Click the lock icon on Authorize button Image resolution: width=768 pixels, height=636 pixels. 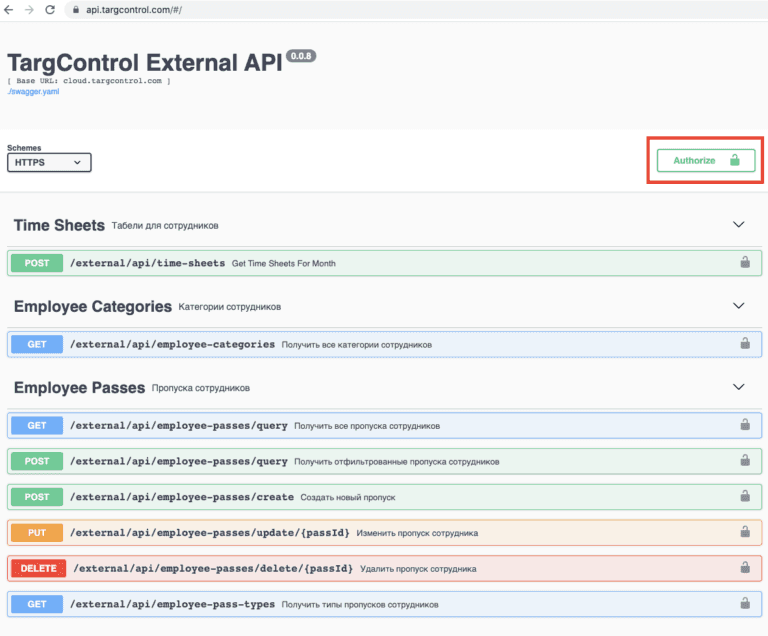735,160
